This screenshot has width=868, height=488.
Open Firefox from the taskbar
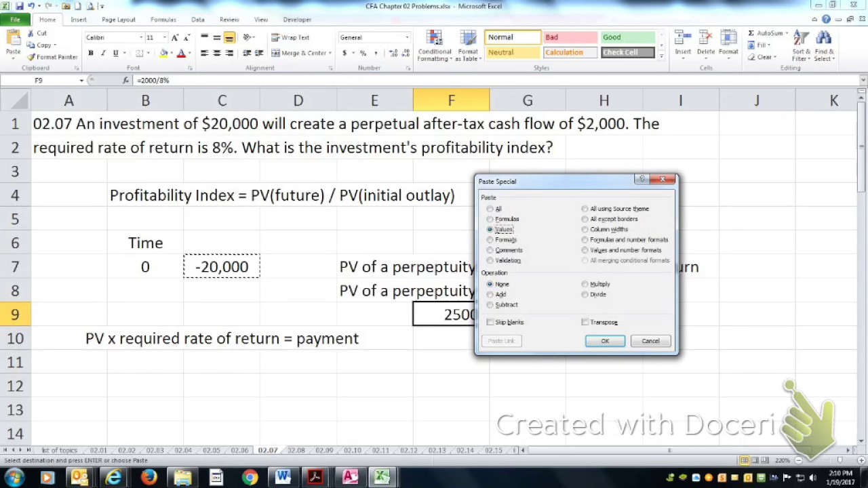click(x=149, y=477)
